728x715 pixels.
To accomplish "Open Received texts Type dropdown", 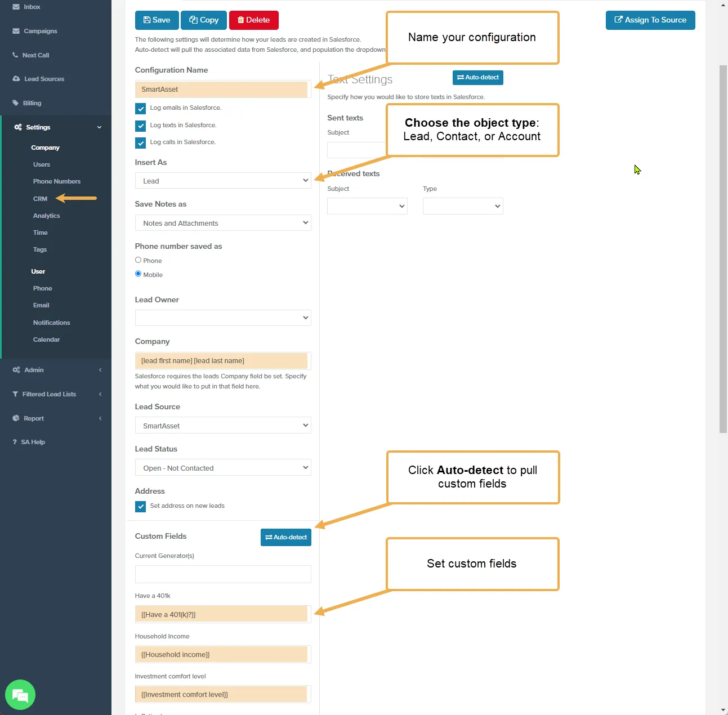I will [463, 206].
